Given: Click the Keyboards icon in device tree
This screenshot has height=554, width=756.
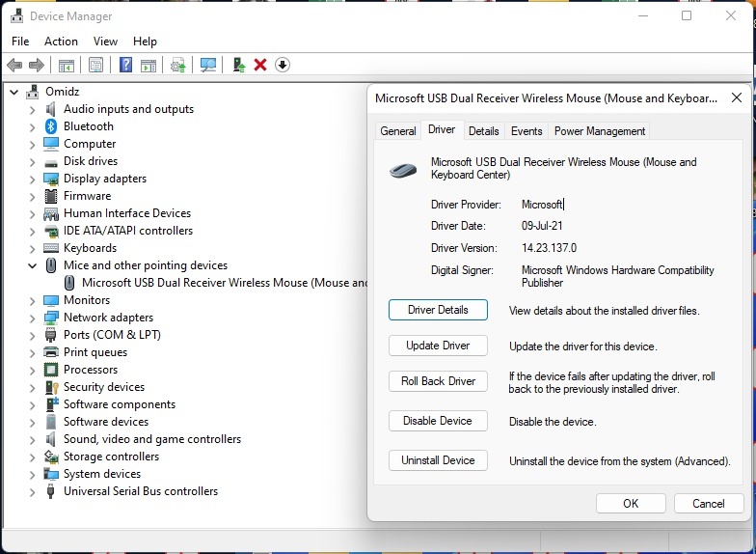Looking at the screenshot, I should point(51,248).
